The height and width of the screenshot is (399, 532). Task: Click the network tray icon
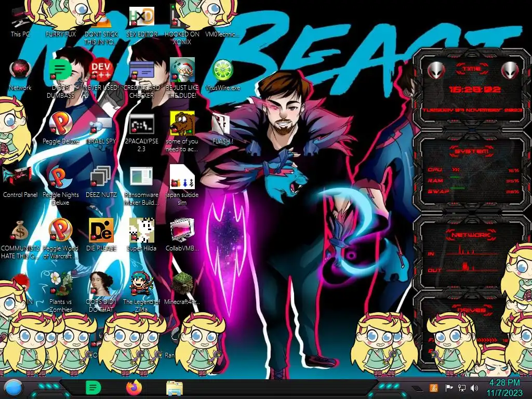(461, 388)
